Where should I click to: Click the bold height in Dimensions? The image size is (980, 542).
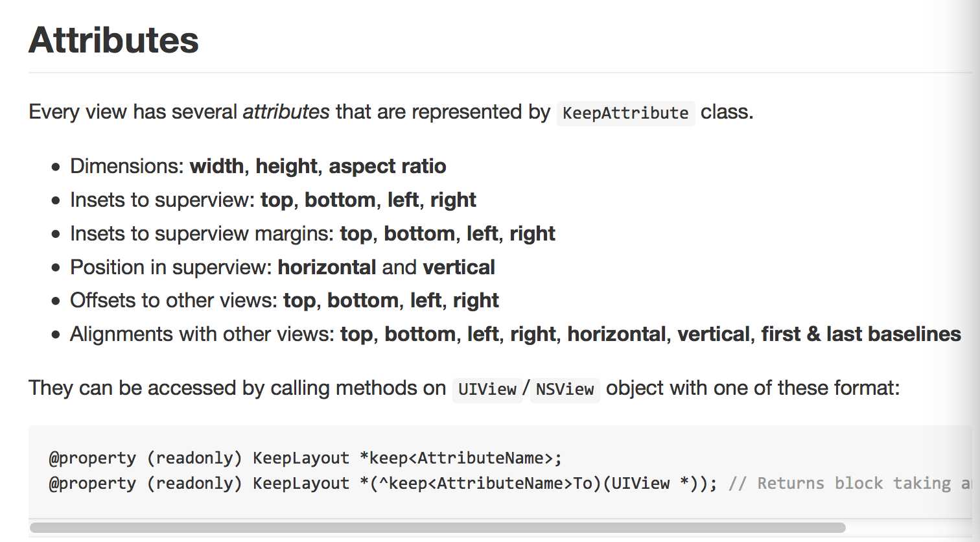[x=286, y=166]
